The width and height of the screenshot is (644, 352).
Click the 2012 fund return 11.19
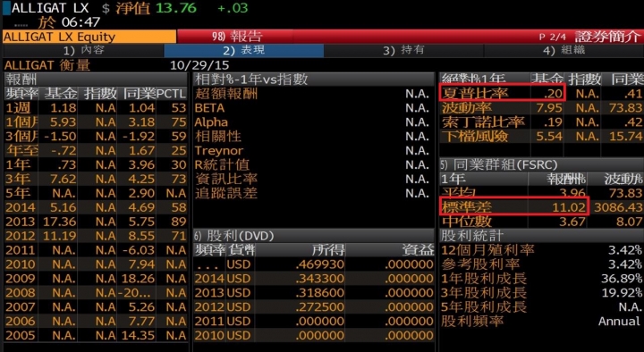(60, 236)
